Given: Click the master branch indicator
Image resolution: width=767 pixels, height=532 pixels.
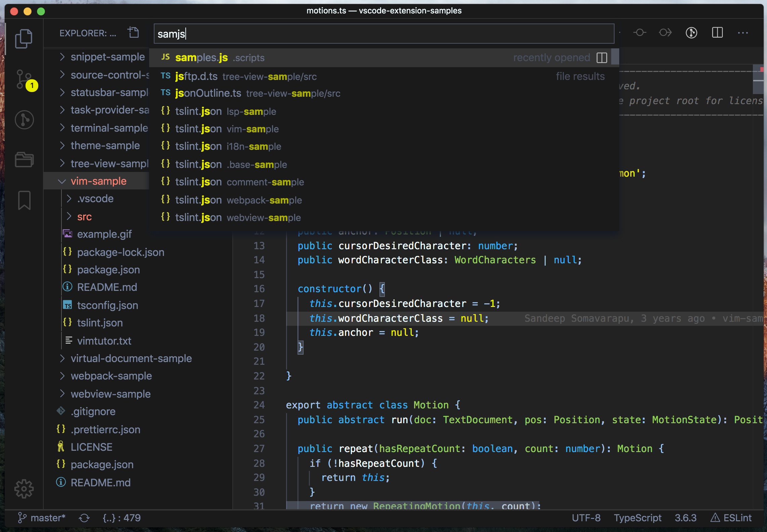Looking at the screenshot, I should pyautogui.click(x=42, y=518).
